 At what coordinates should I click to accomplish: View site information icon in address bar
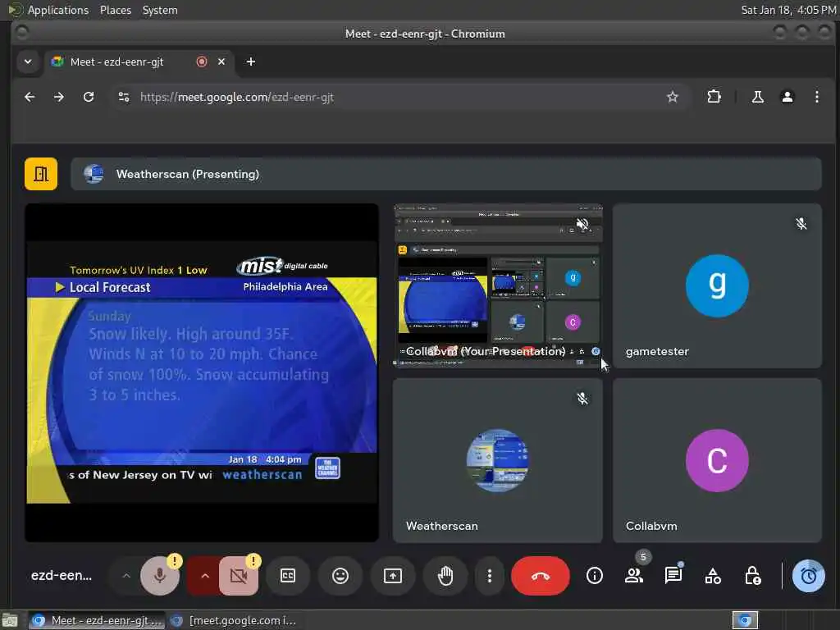[124, 97]
